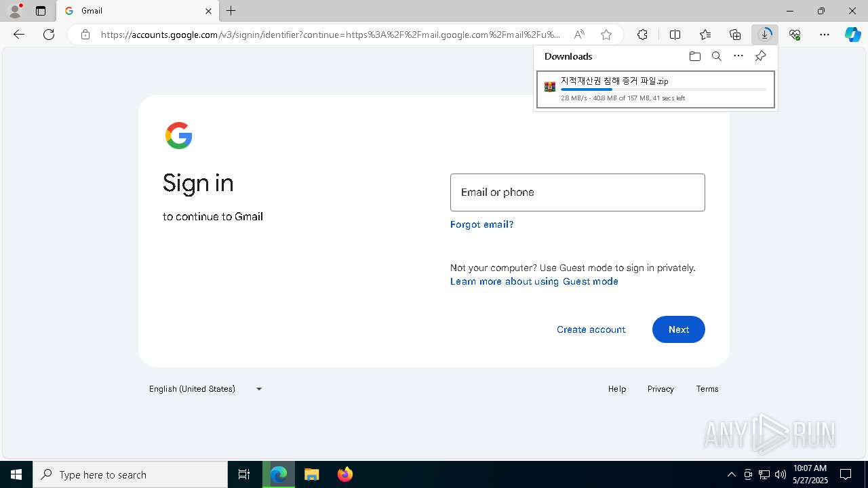Open a new tab with plus icon
Viewport: 868px width, 488px height.
coord(231,11)
